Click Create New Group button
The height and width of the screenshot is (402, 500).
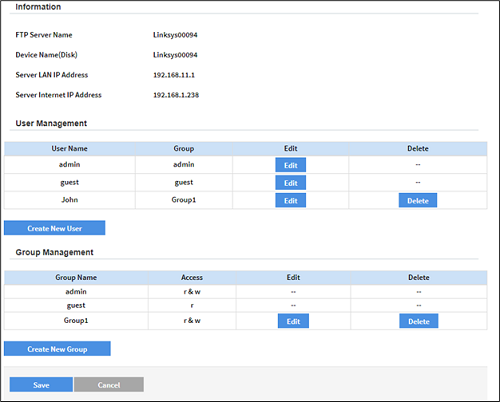pyautogui.click(x=57, y=349)
